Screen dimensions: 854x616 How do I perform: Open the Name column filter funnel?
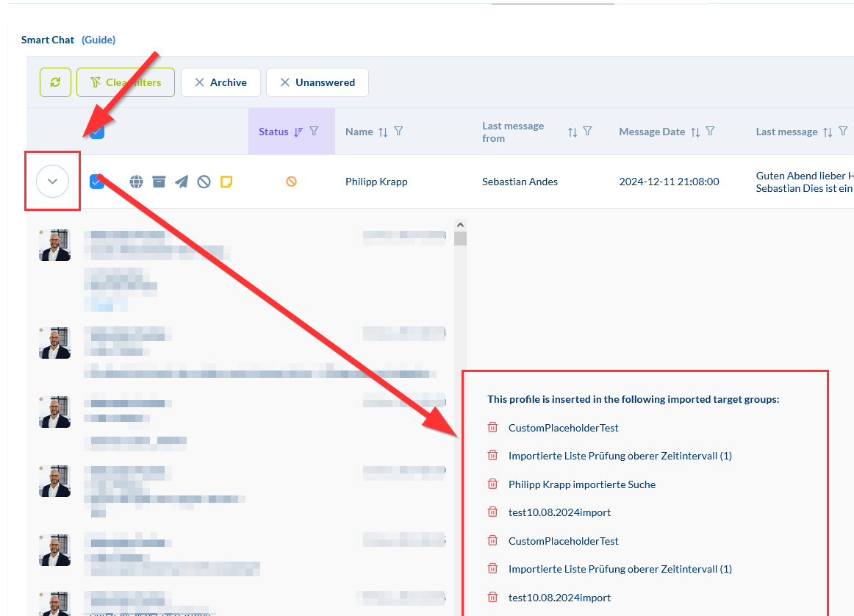tap(398, 132)
